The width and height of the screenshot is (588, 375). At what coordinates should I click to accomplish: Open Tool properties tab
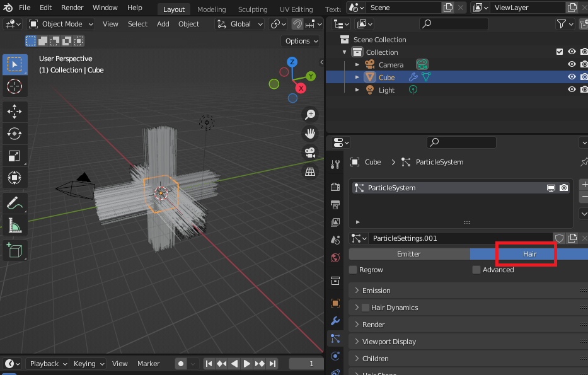coord(335,164)
